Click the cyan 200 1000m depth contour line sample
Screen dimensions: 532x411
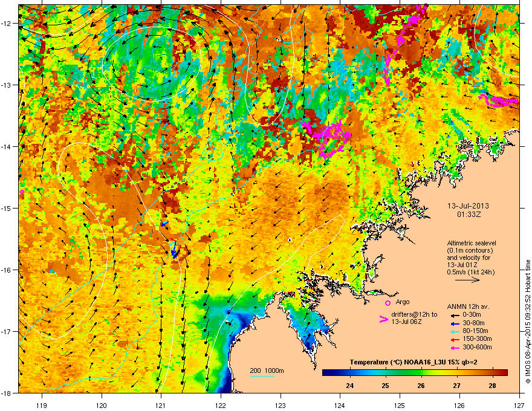coord(262,376)
